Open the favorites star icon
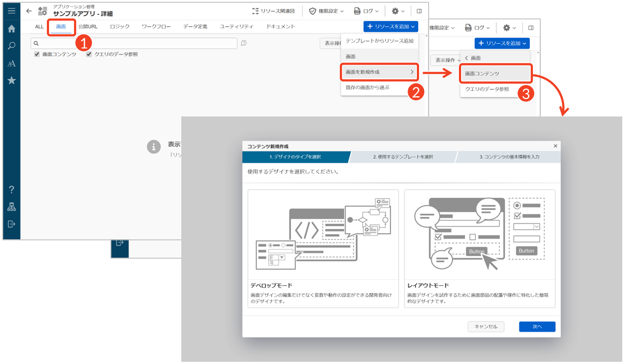Screen dimensions: 624x364 pos(12,80)
